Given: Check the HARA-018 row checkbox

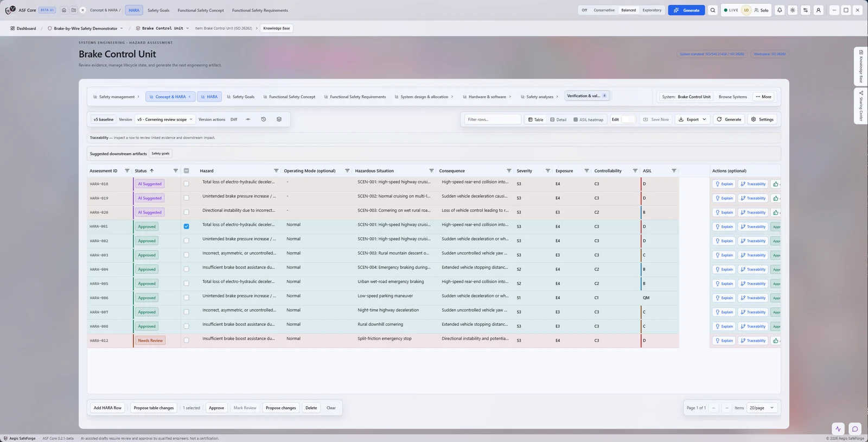Looking at the screenshot, I should 186,184.
